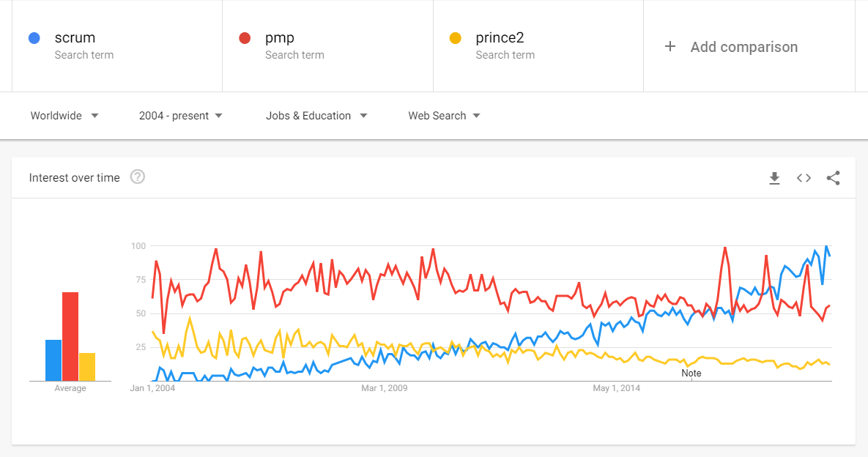Click the yellow dot beside prince2

tap(456, 38)
